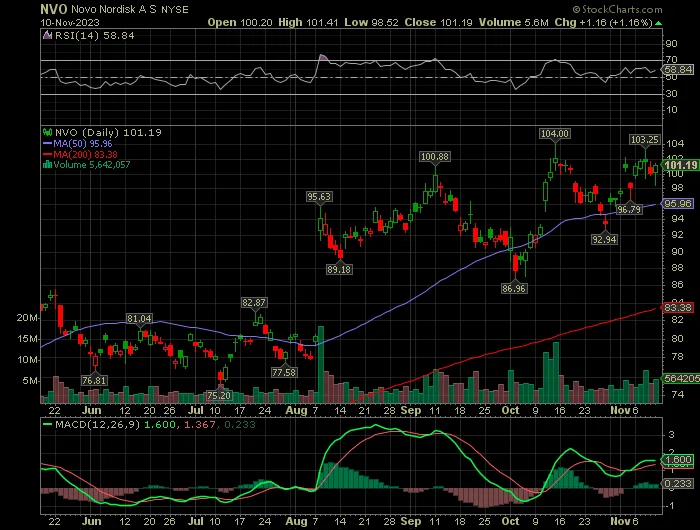This screenshot has height=530, width=700.
Task: Click the 20M volume axis label
Action: (28, 317)
